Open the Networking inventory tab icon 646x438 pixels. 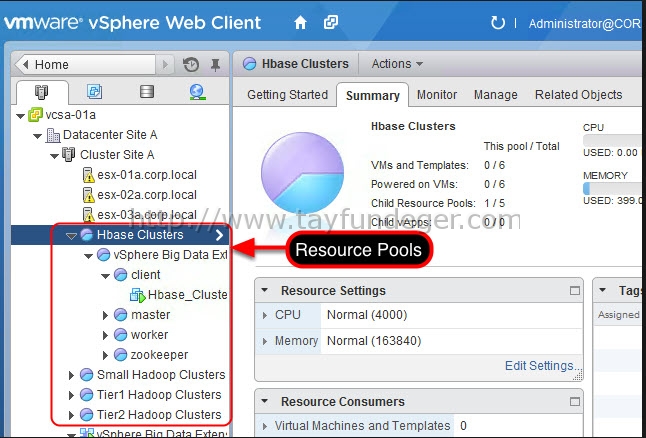(197, 92)
